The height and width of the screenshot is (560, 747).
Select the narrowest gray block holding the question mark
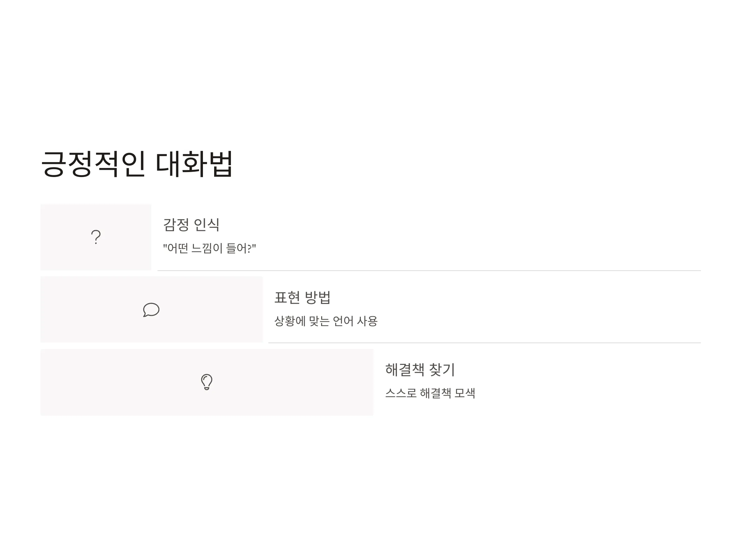tap(96, 237)
